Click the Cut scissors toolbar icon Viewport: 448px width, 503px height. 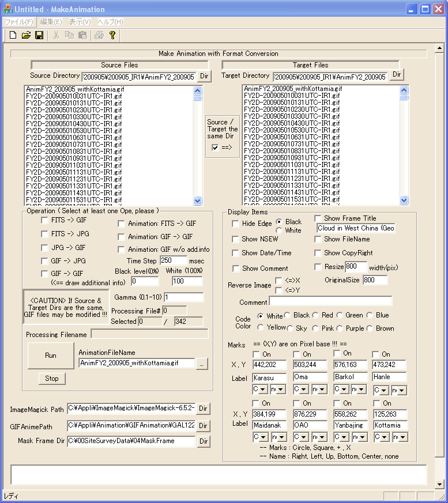(x=56, y=35)
